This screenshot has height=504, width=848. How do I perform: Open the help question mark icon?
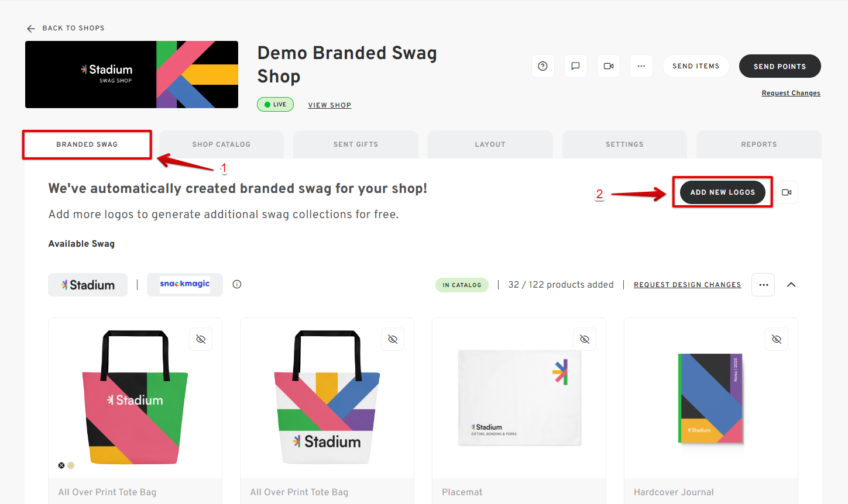[543, 66]
